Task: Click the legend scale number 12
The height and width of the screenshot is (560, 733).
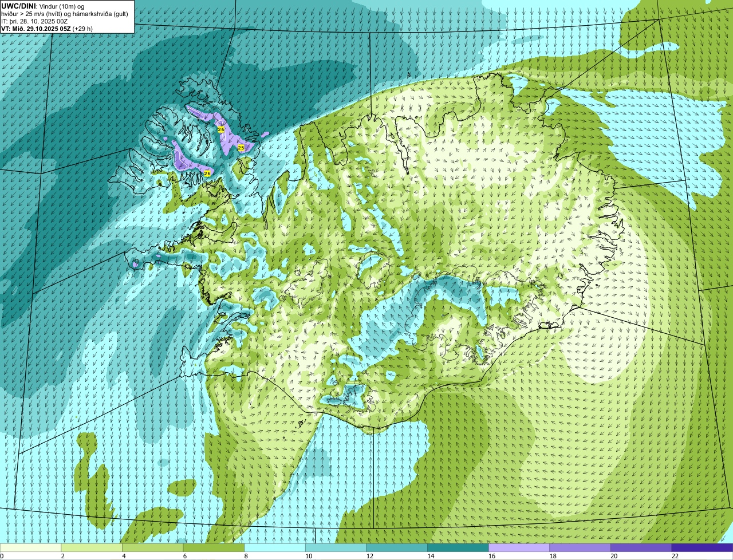Action: 369,556
